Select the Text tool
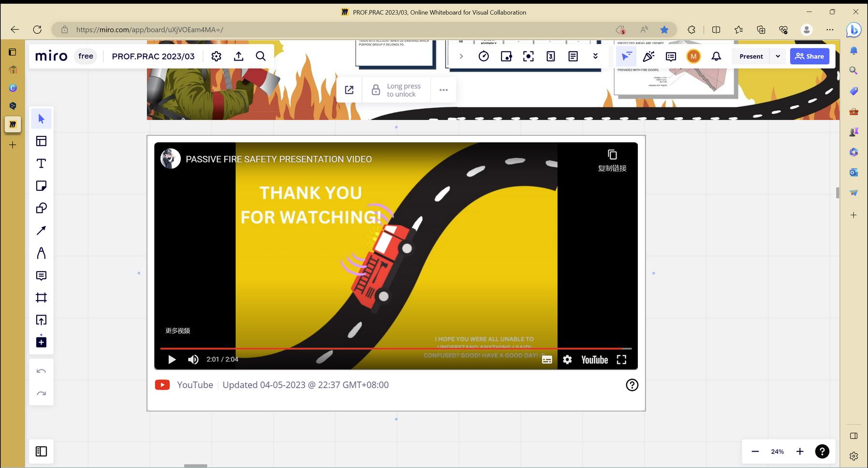Screen dimensions: 868x468 click(x=41, y=164)
